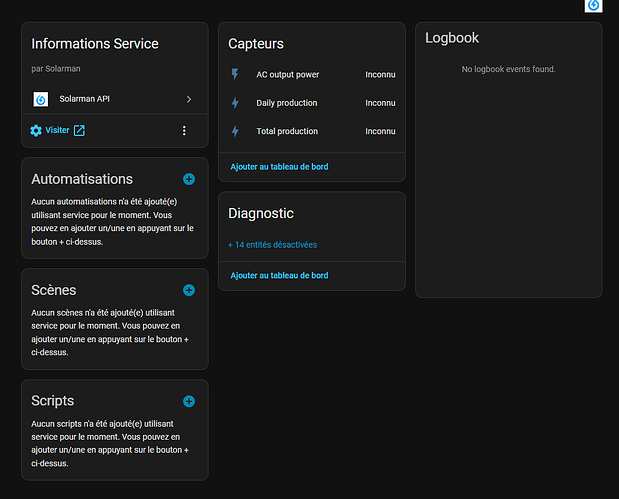Viewport: 619px width, 499px height.
Task: Open the three-dot service options menu
Action: 184,130
